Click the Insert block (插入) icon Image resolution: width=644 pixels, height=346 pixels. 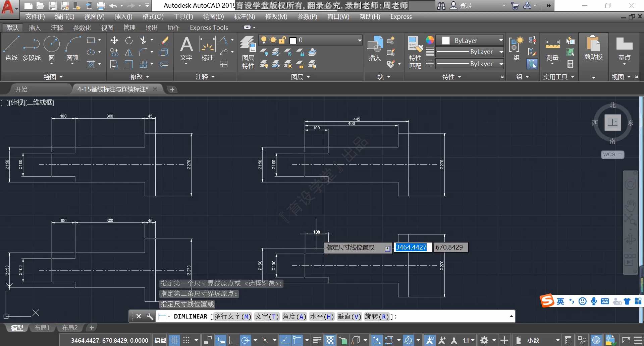[x=375, y=49]
